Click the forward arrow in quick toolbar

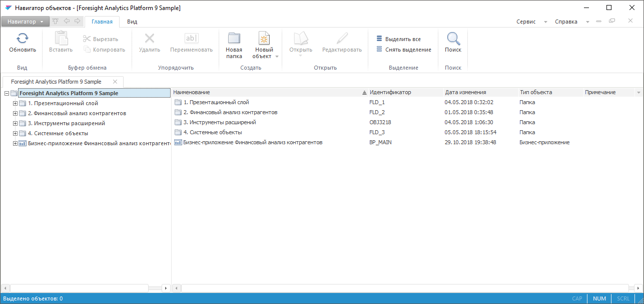[x=77, y=22]
